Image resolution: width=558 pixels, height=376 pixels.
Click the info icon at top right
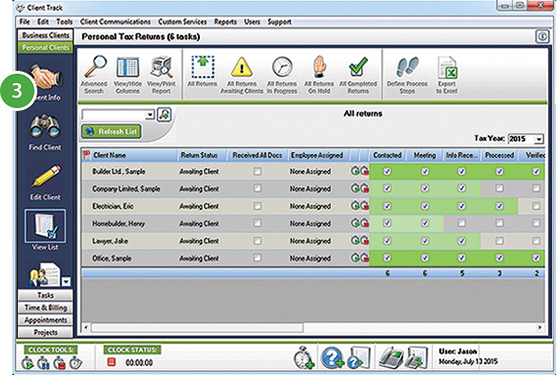[x=542, y=36]
